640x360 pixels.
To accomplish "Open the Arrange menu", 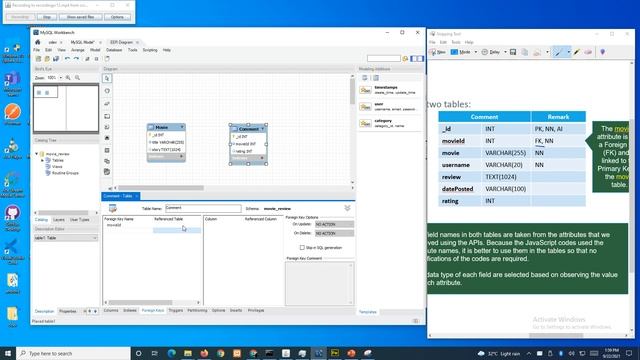I will tap(78, 50).
